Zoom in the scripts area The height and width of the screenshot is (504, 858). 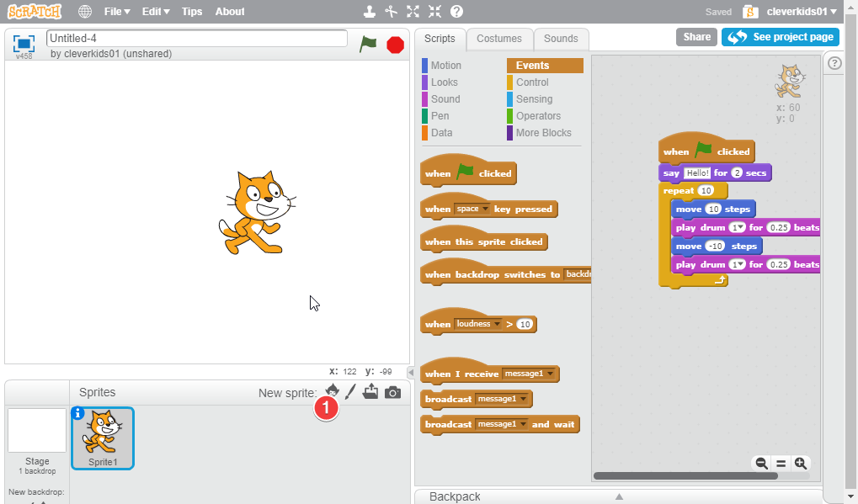pyautogui.click(x=801, y=464)
